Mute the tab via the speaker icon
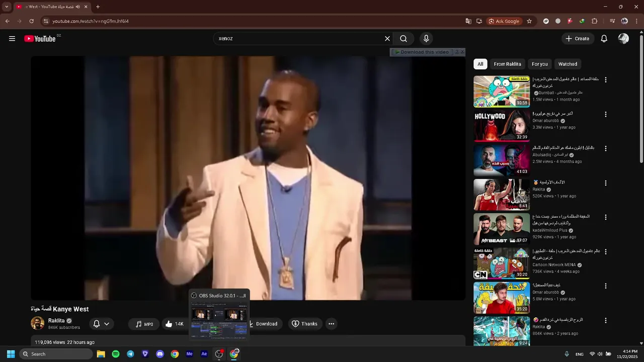Viewport: 644px width, 362px height. 77,7
